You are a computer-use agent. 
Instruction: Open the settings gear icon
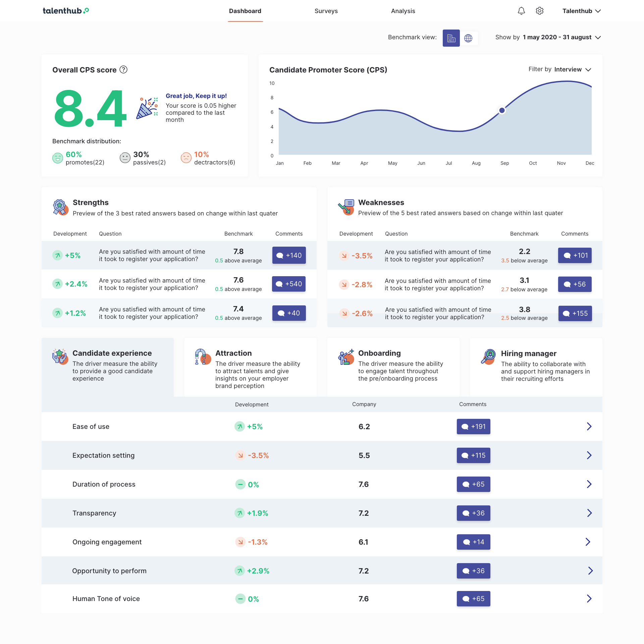point(539,11)
